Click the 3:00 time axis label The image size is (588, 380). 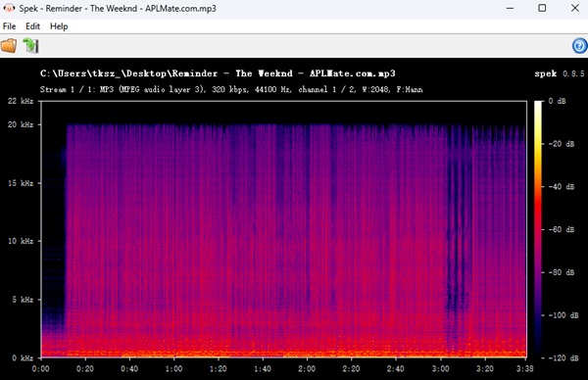[x=440, y=369]
